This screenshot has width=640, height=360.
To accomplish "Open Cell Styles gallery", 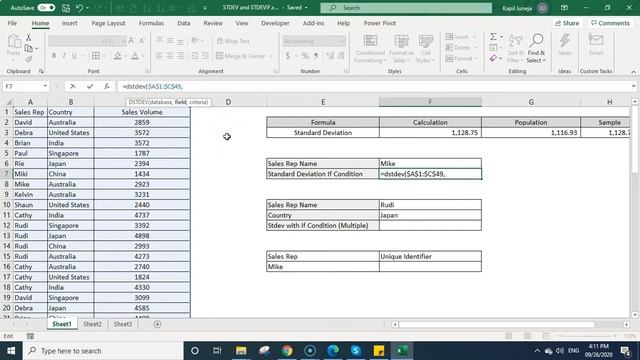I will click(425, 49).
